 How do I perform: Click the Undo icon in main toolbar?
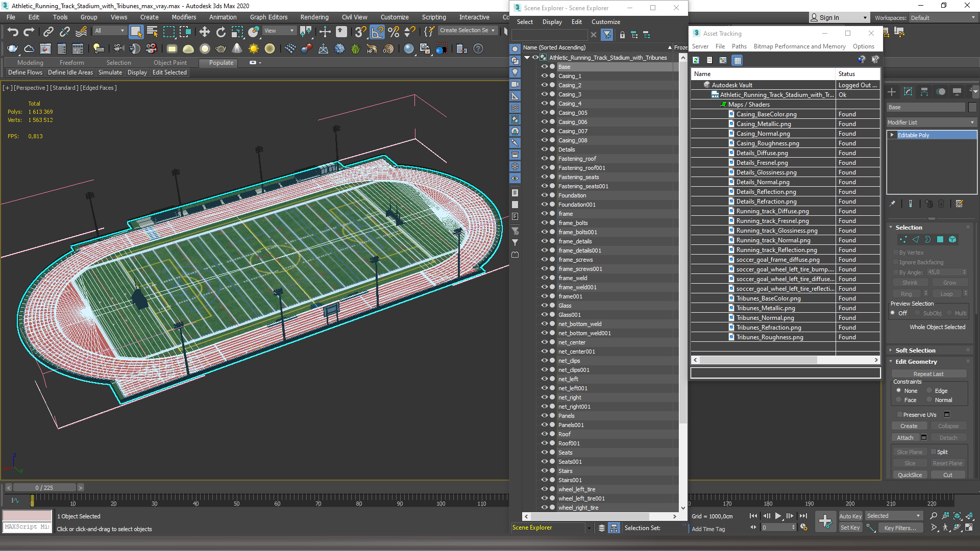pyautogui.click(x=12, y=32)
